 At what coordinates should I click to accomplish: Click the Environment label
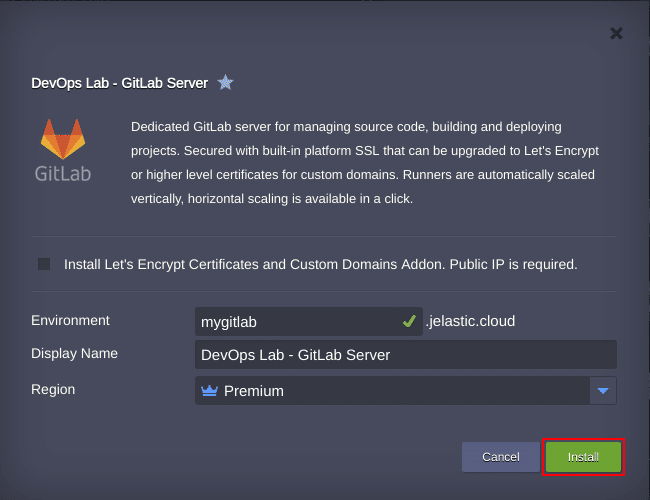click(x=70, y=320)
